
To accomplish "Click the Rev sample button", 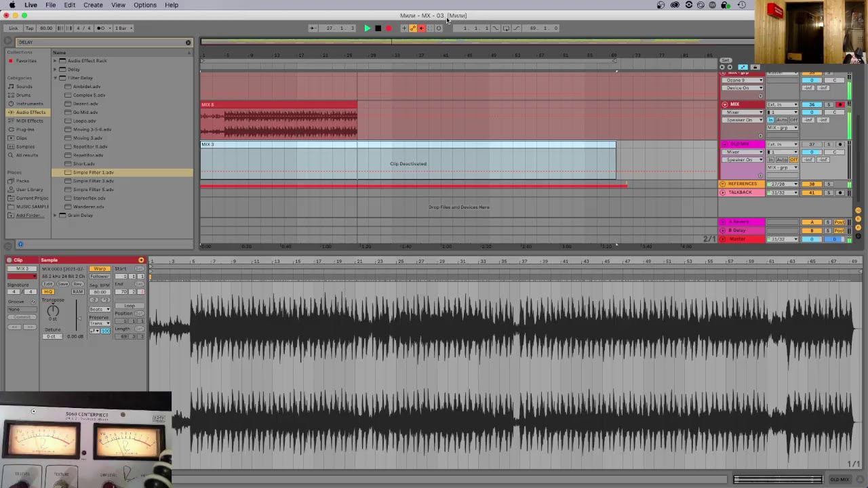I will click(x=77, y=284).
